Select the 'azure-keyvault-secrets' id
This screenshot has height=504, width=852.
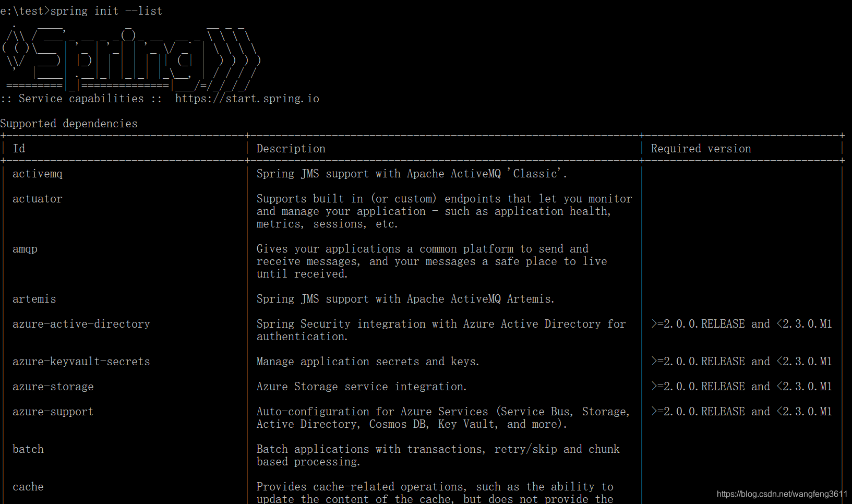coord(81,362)
